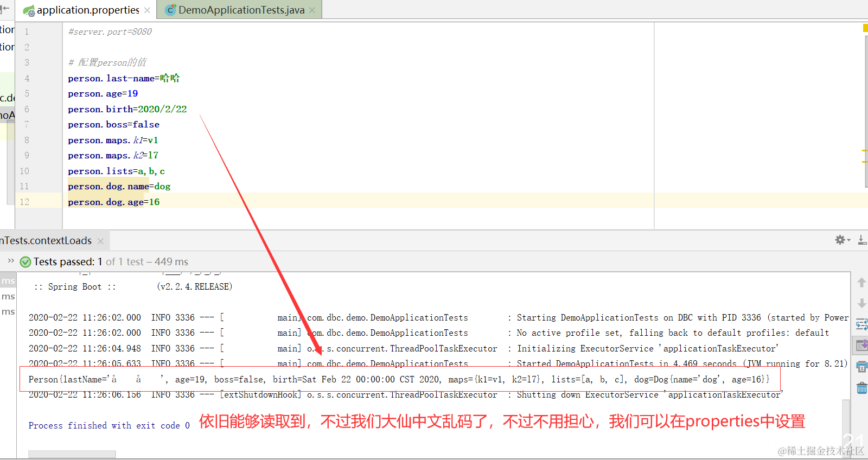Image resolution: width=868 pixels, height=460 pixels.
Task: Clear the console with the trash icon
Action: 861,388
